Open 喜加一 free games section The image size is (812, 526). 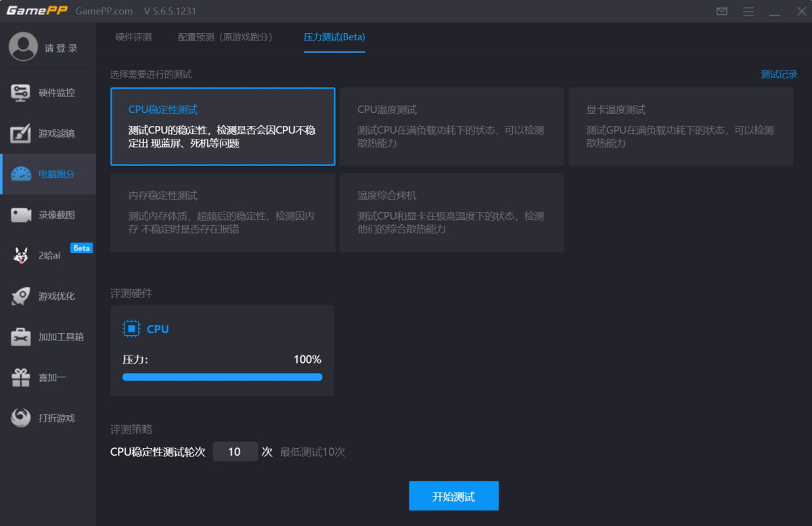tap(47, 377)
